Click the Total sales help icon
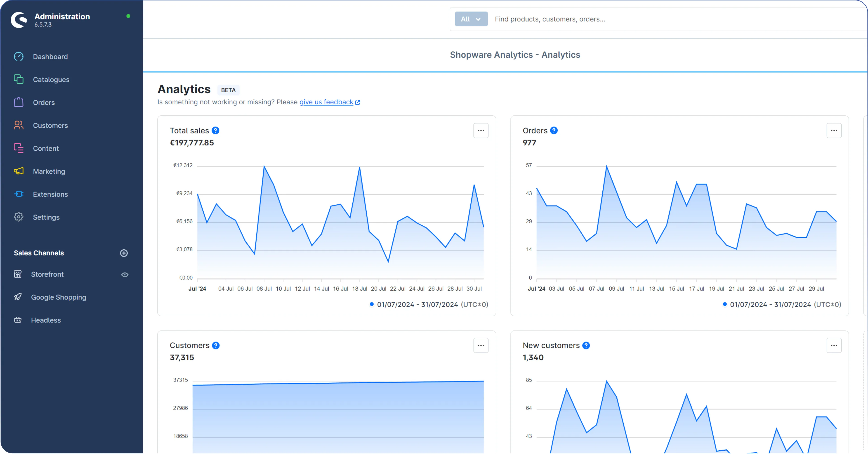Viewport: 868px width, 454px height. [x=215, y=131]
